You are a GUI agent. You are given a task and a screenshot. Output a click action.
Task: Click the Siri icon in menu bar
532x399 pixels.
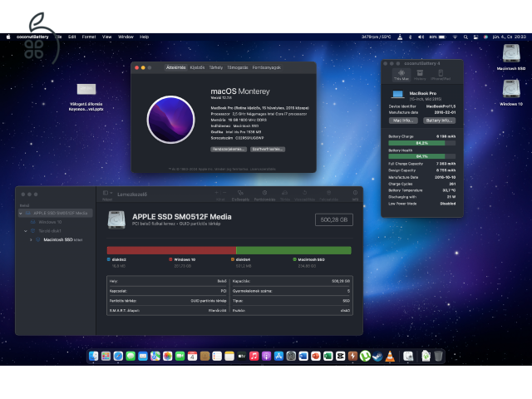coord(485,37)
